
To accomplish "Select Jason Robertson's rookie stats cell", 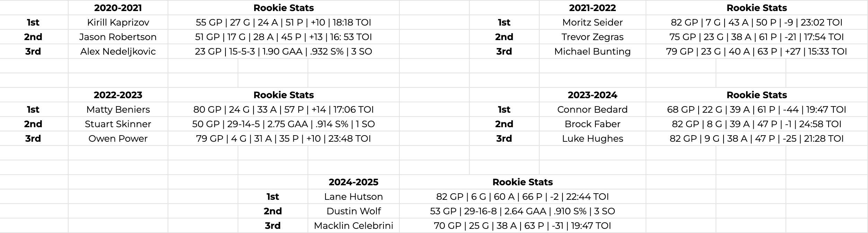I will (x=283, y=37).
